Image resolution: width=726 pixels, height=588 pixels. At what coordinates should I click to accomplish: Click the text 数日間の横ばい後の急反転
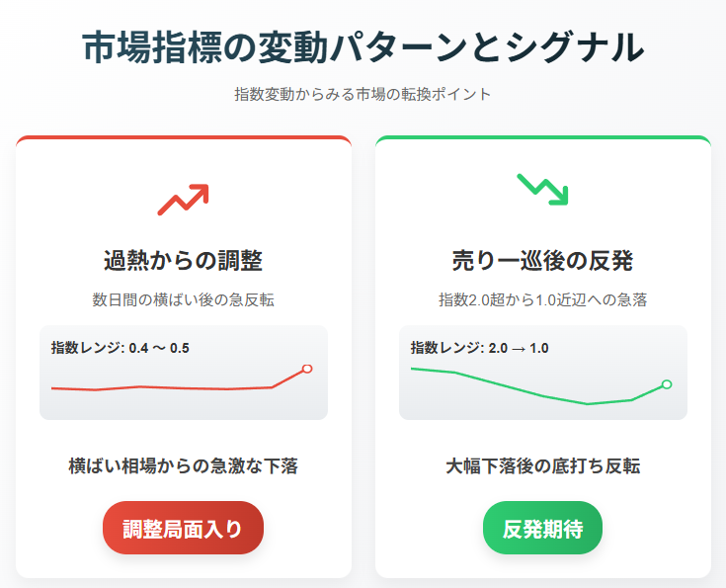pos(184,299)
